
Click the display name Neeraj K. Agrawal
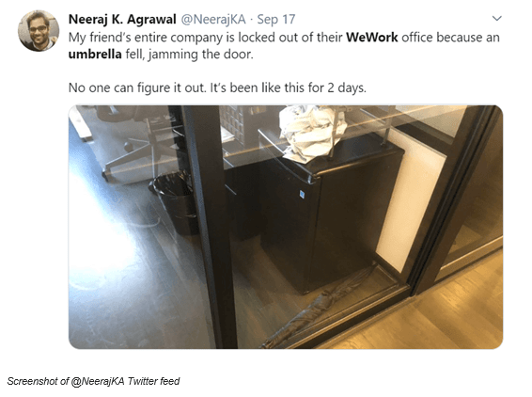click(122, 19)
